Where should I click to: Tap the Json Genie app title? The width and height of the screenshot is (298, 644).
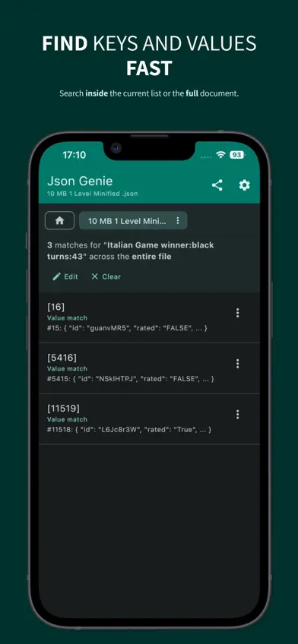(80, 181)
